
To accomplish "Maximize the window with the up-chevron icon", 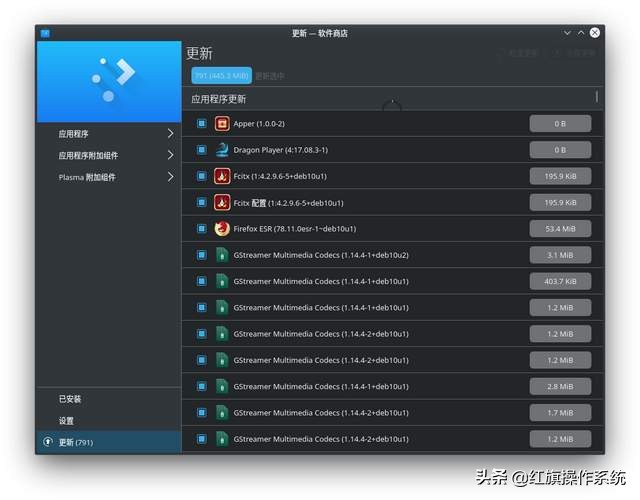I will pos(581,33).
